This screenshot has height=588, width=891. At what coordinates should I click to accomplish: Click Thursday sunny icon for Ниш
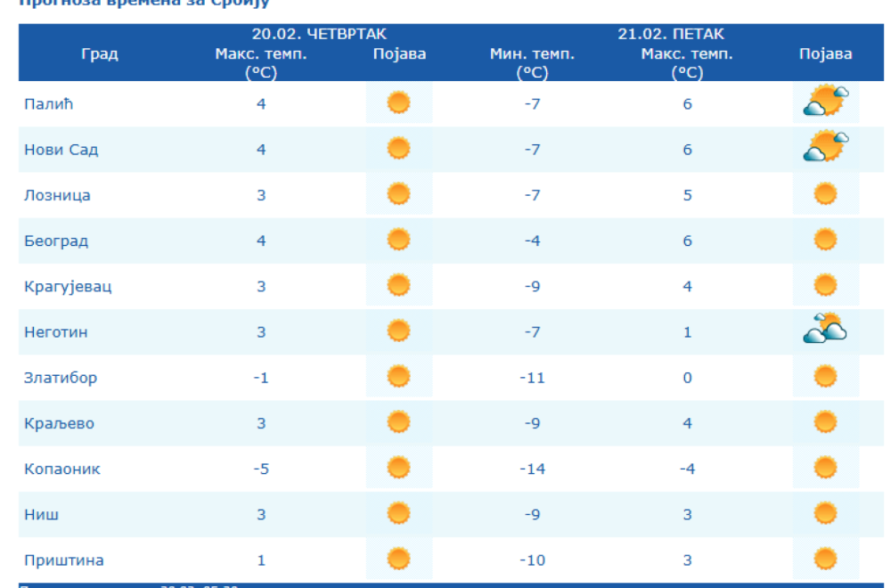click(398, 514)
